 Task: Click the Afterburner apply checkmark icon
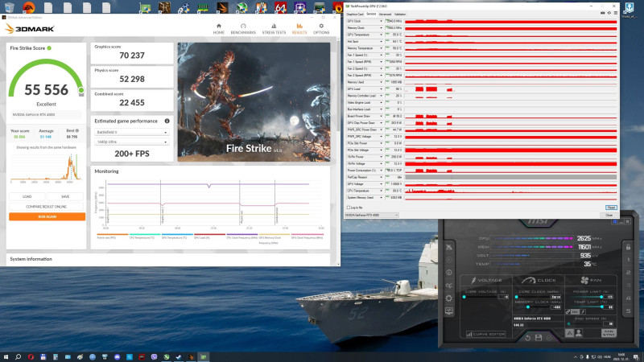[550, 338]
